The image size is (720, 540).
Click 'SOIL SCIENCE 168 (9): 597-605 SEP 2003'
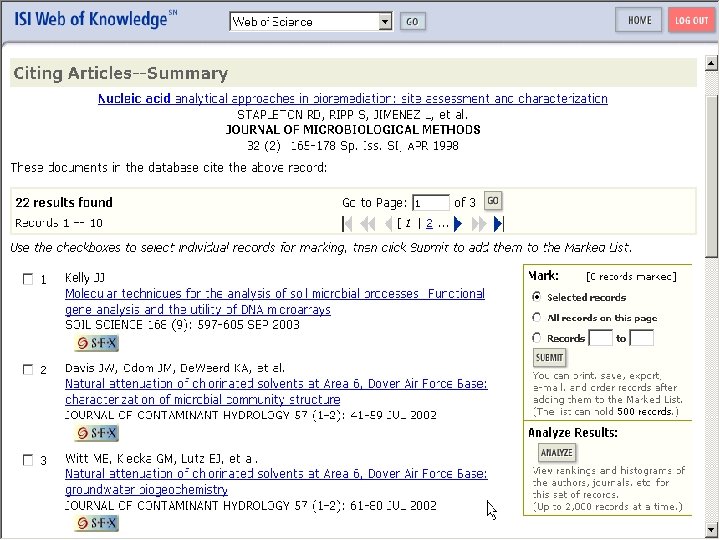(182, 325)
